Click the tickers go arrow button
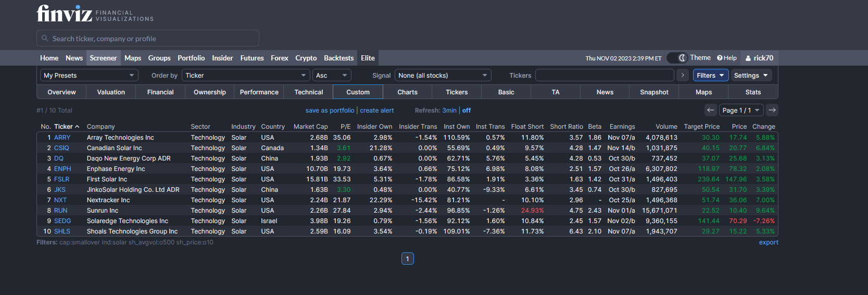The width and height of the screenshot is (868, 295). (683, 75)
